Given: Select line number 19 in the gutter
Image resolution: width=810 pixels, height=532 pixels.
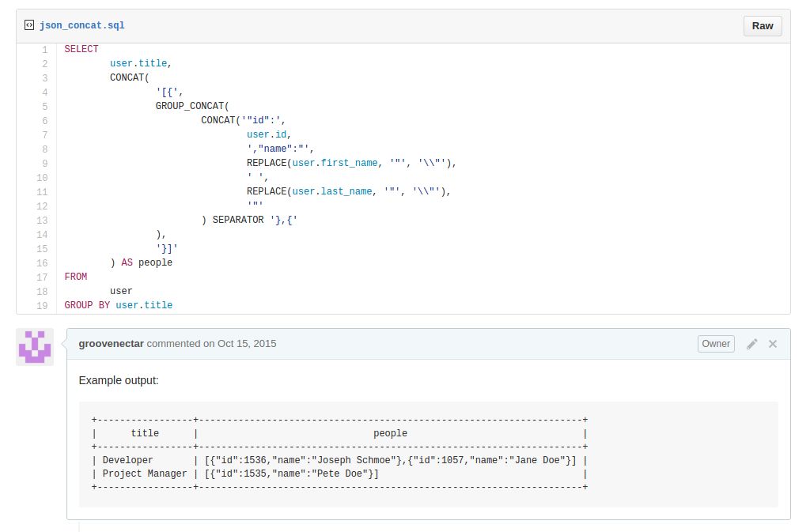Looking at the screenshot, I should tap(42, 305).
